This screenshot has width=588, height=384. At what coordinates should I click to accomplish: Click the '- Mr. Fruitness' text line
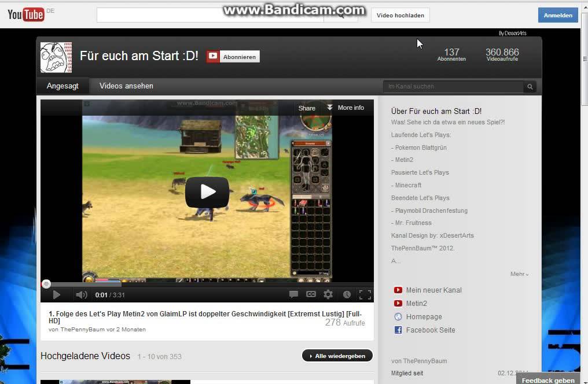coord(411,223)
